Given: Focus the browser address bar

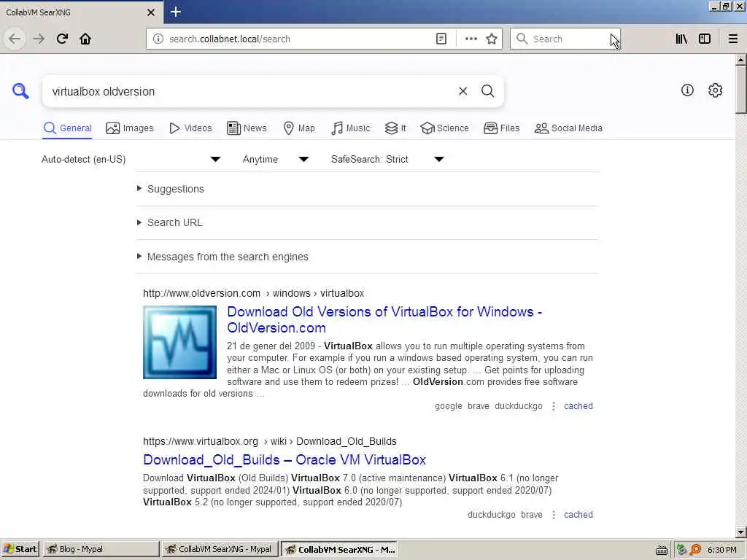Looking at the screenshot, I should click(299, 39).
